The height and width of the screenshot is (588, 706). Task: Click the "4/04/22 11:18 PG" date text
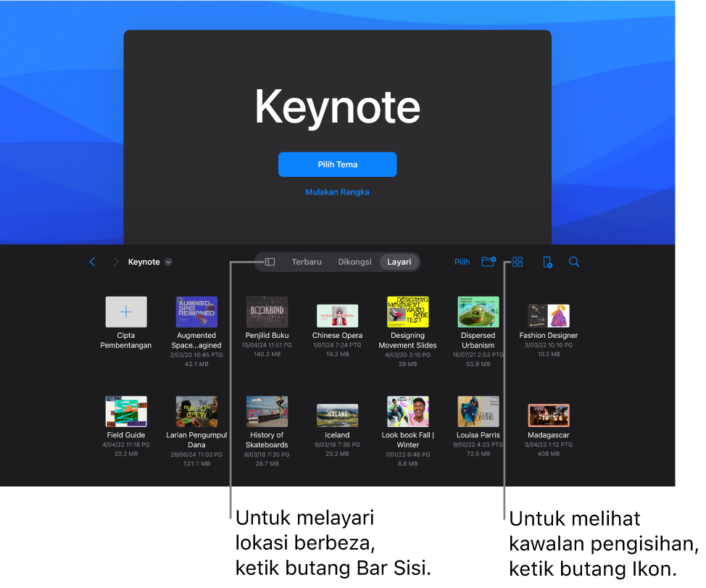pyautogui.click(x=126, y=444)
